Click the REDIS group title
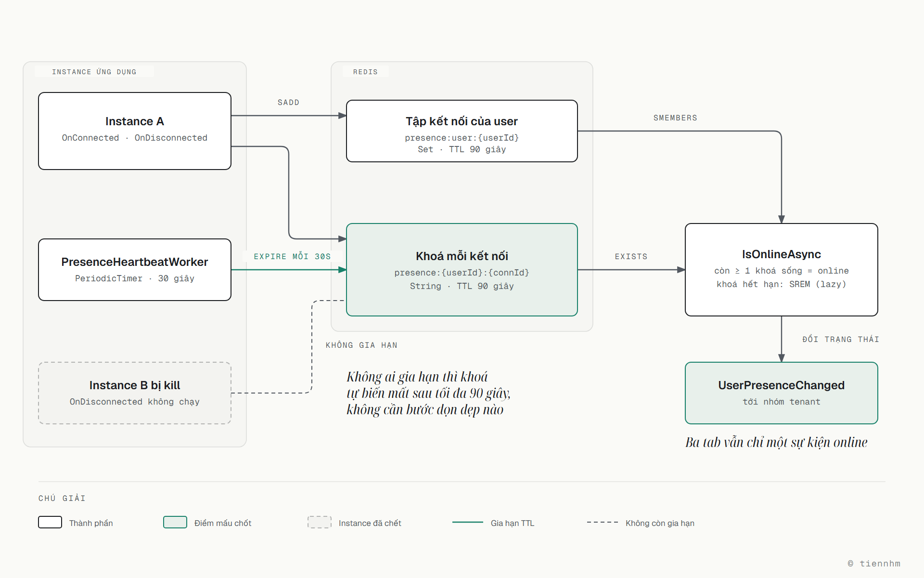The height and width of the screenshot is (578, 924). pyautogui.click(x=365, y=72)
